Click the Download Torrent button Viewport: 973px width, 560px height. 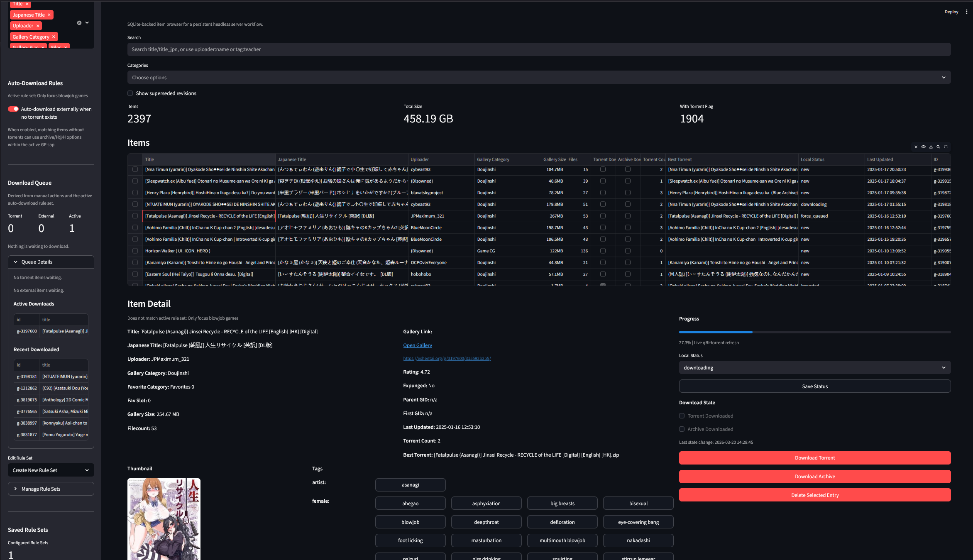(814, 458)
